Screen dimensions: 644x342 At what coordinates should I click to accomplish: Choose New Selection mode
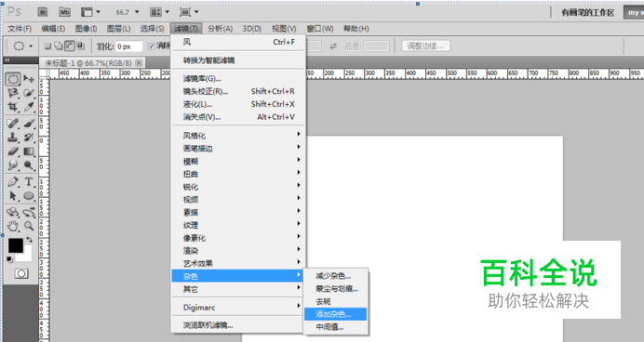tap(47, 46)
